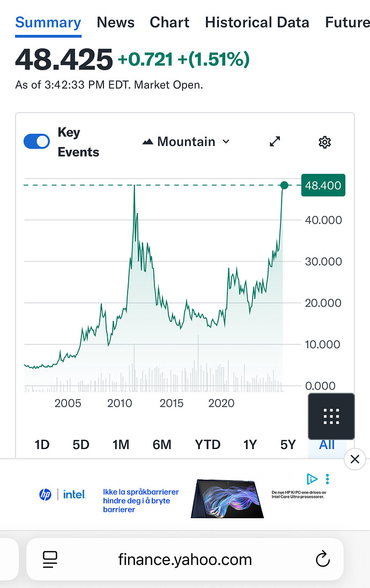
Task: Expand chart to fullscreen view
Action: (x=275, y=142)
